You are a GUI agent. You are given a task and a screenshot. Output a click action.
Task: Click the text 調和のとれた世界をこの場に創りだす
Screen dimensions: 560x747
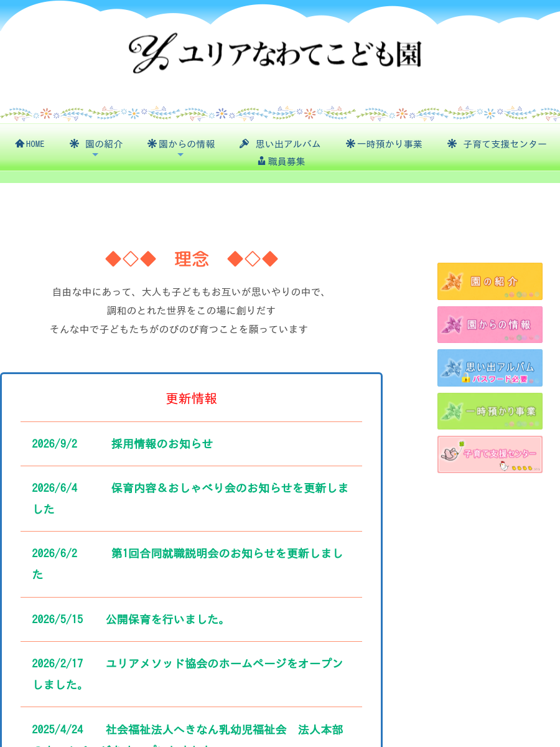coord(192,310)
